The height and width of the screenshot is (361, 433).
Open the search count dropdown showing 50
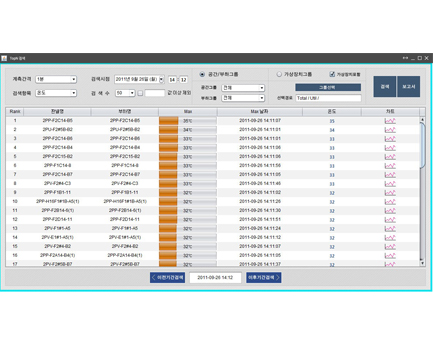coord(125,93)
